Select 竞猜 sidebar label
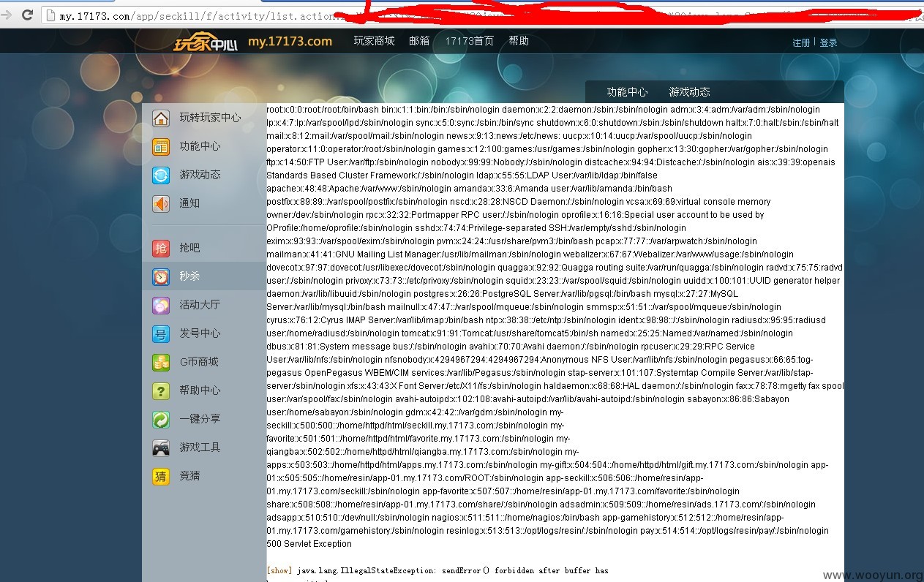The height and width of the screenshot is (582, 924). click(189, 476)
